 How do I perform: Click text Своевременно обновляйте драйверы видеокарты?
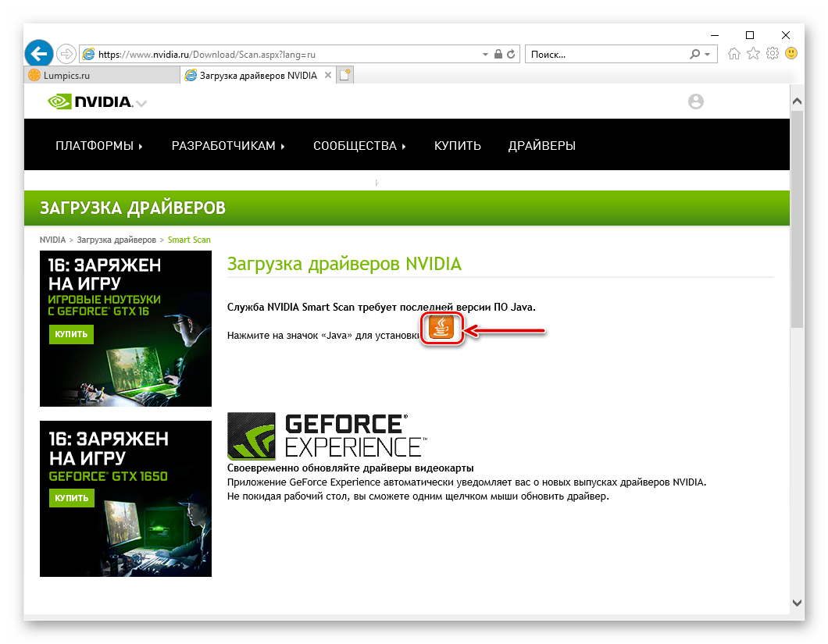pos(350,468)
